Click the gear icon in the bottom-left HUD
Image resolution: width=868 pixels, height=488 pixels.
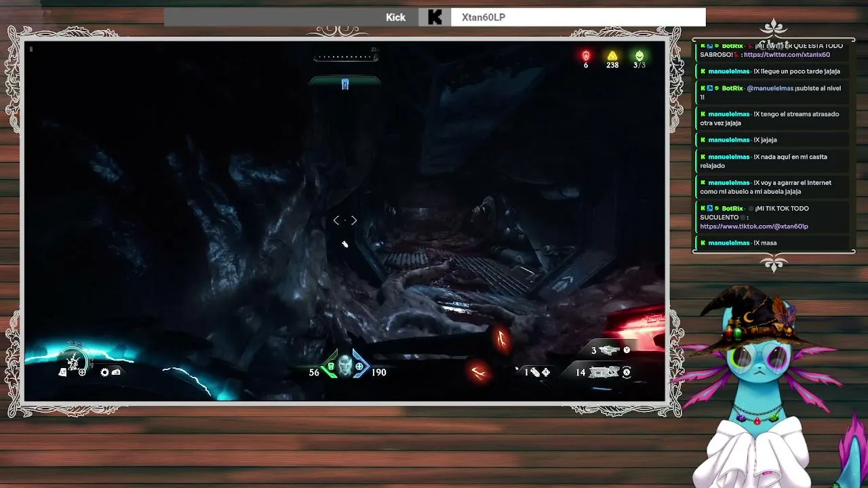coord(104,372)
